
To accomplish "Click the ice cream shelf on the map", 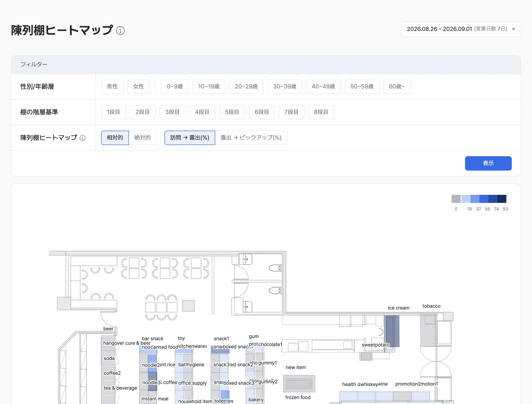I will [392, 331].
